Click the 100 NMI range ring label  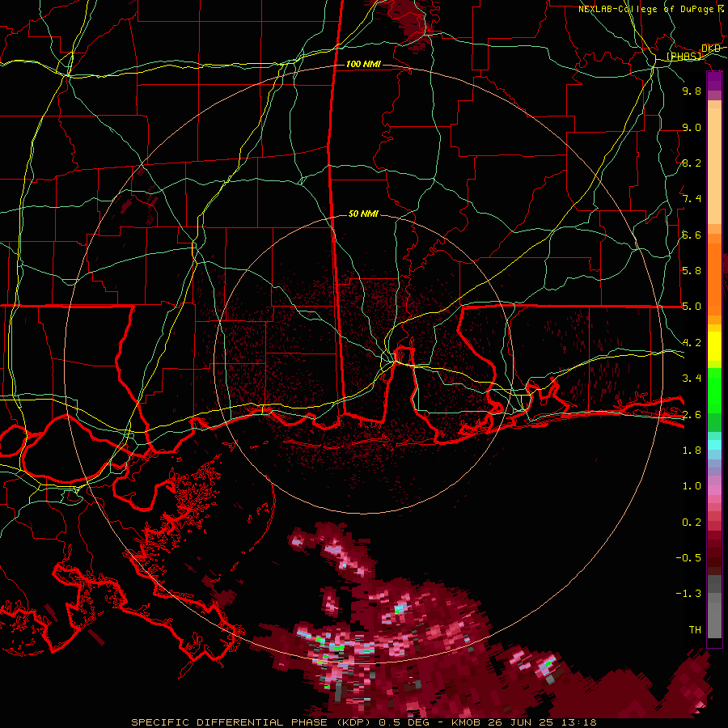tap(363, 64)
